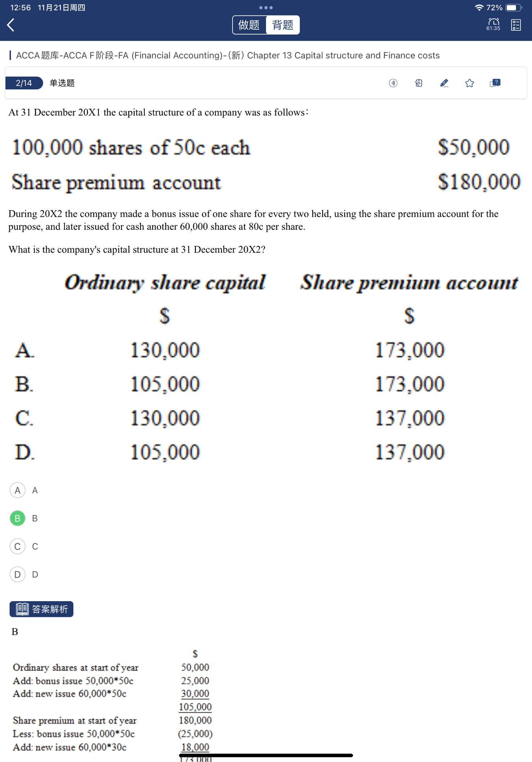This screenshot has width=532, height=762.
Task: Tap the three dots at top center
Action: [266, 7]
